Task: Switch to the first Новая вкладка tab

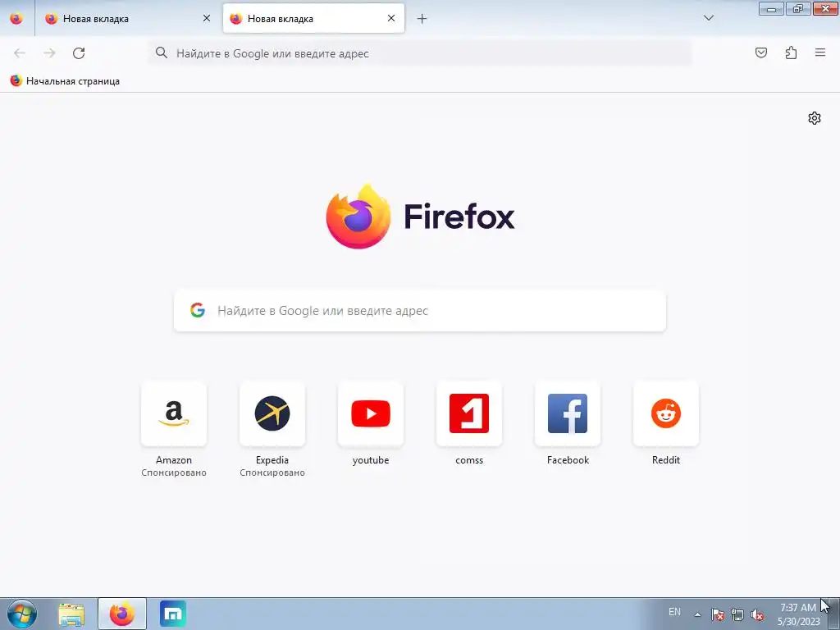Action: [127, 18]
